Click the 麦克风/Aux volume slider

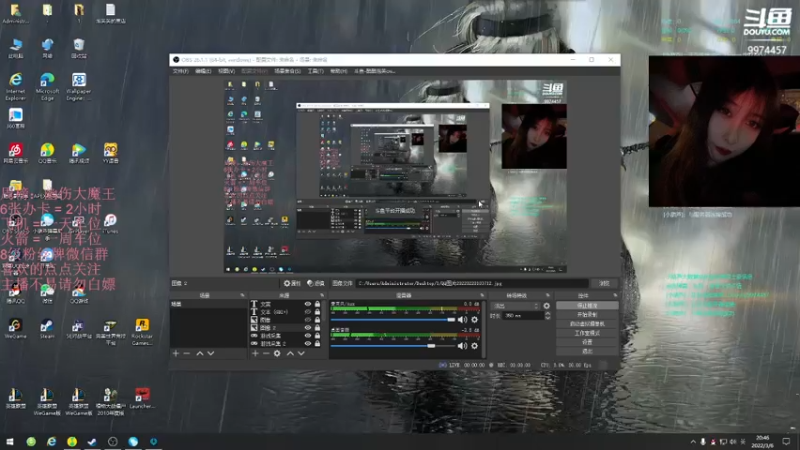(393, 320)
